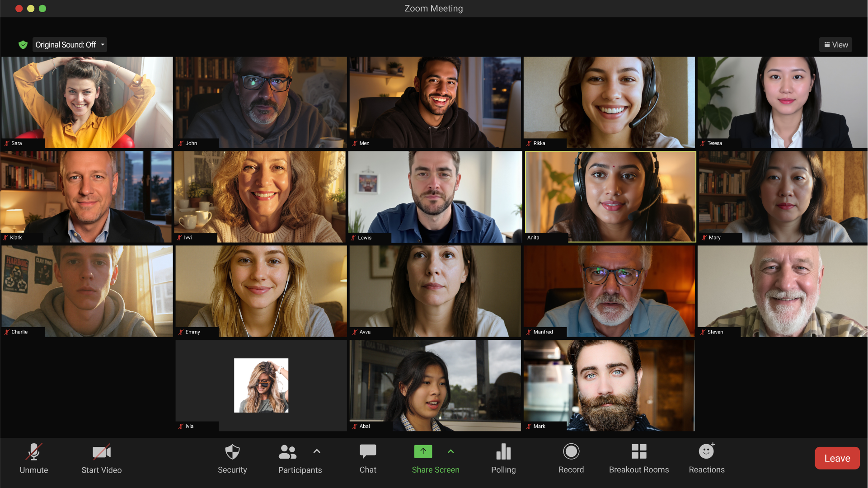This screenshot has width=868, height=488.
Task: Click the green encryption shield icon
Action: pos(23,45)
